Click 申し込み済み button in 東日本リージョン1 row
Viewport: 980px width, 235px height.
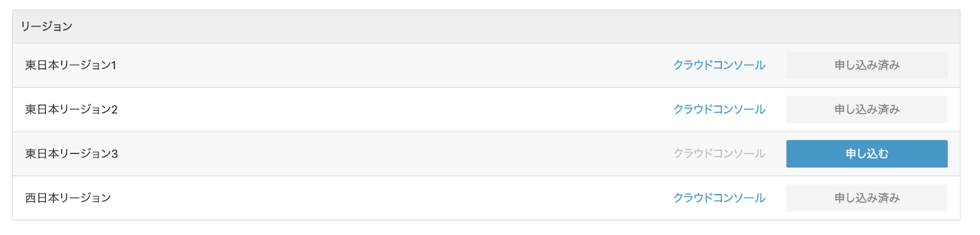867,65
